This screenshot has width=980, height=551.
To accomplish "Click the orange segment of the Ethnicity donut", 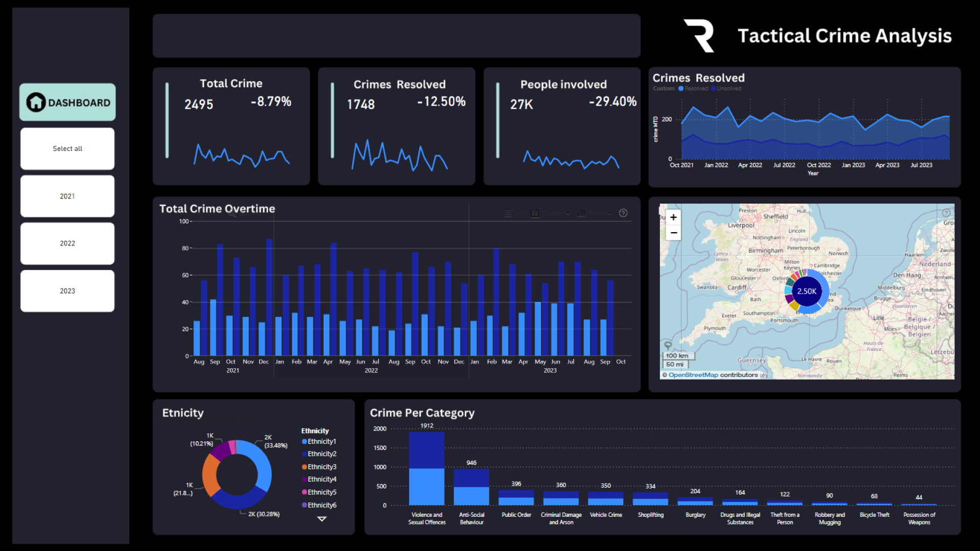I will pos(210,474).
